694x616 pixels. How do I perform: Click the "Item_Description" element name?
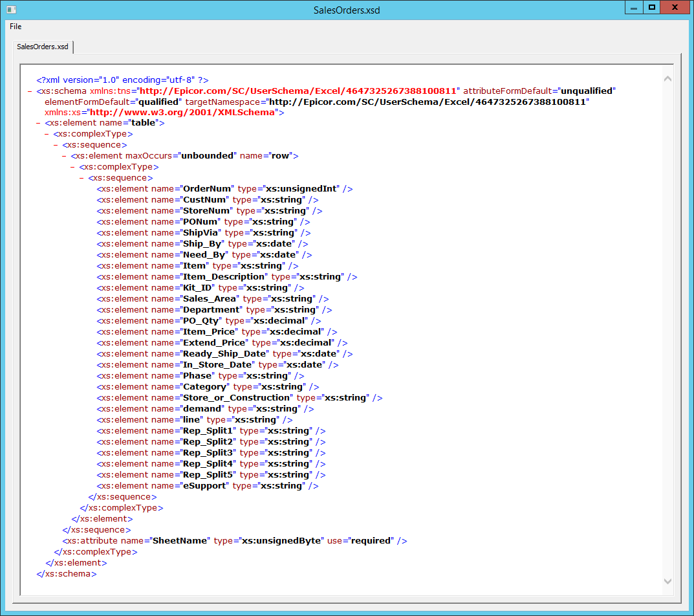224,277
